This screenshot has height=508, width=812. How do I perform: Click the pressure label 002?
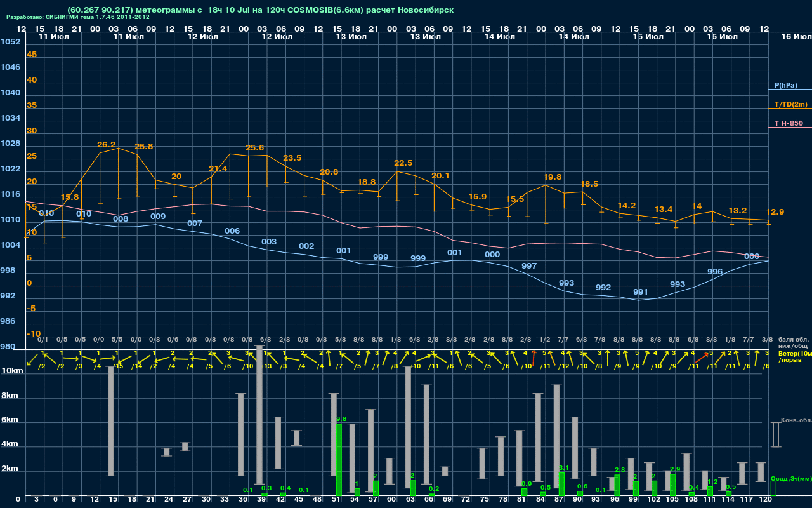[x=306, y=246]
